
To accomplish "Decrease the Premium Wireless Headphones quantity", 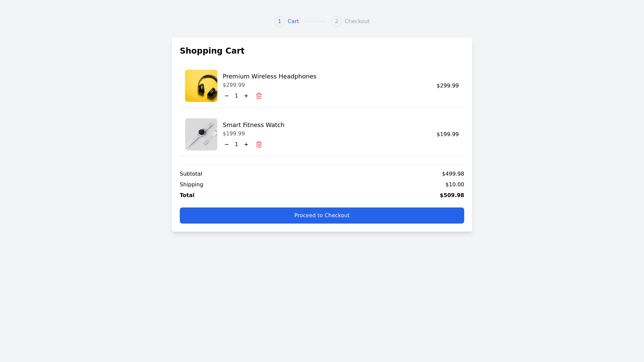I will (x=227, y=96).
